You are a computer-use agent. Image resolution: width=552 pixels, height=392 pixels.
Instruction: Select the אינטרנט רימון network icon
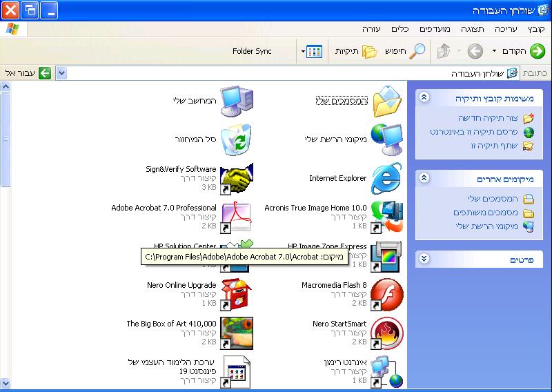(386, 372)
